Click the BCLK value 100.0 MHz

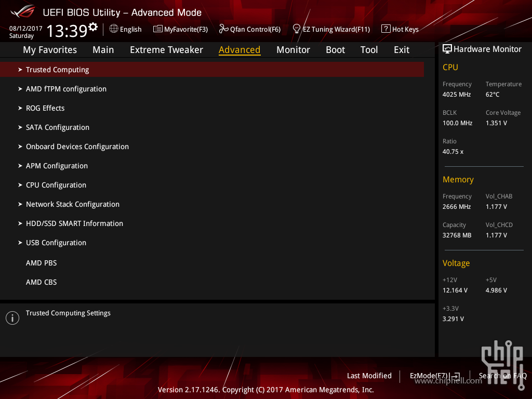[x=457, y=123]
